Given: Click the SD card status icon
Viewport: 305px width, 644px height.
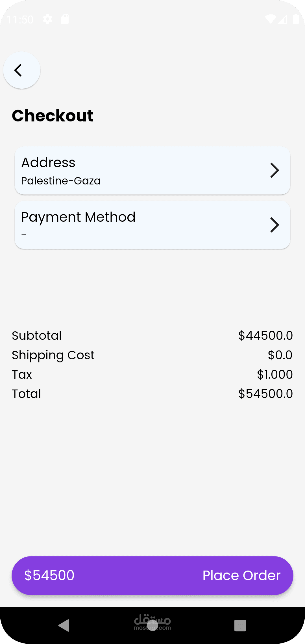Looking at the screenshot, I should click(x=65, y=19).
